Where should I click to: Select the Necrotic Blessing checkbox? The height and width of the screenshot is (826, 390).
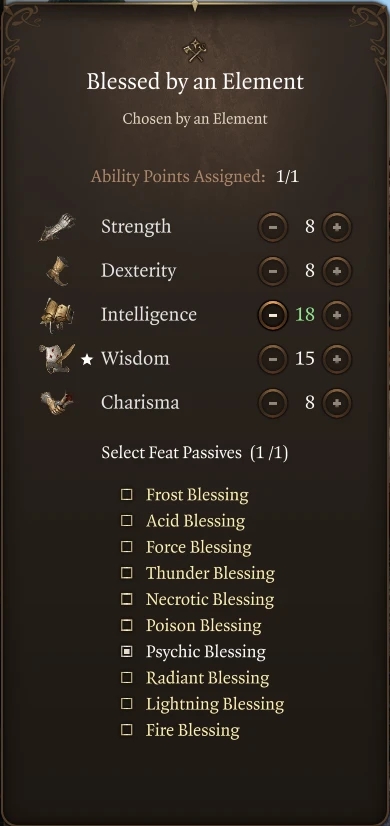point(126,599)
